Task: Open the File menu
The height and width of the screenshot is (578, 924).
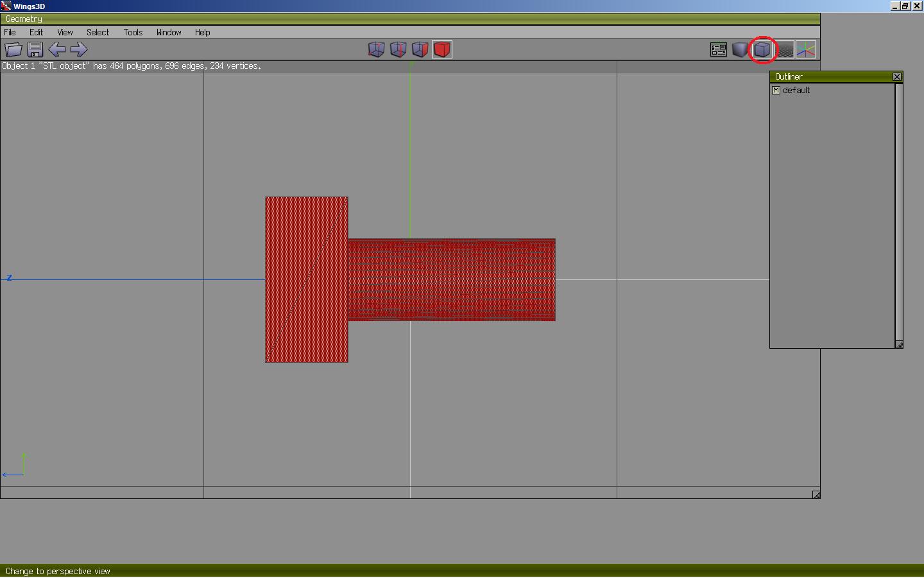Action: pos(10,32)
